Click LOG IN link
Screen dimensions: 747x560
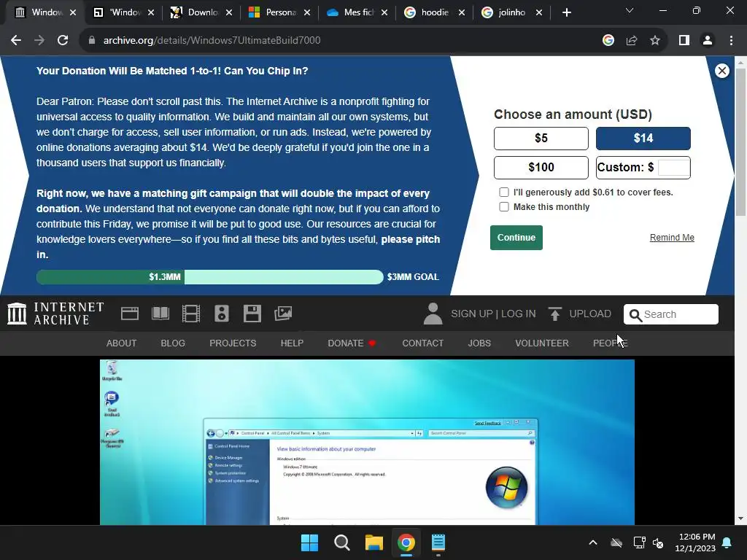coord(519,314)
